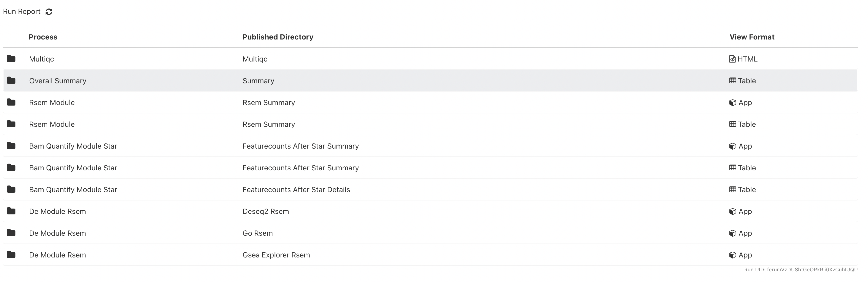Open the Featurecounts After Star Details table icon
This screenshot has height=282, width=868.
[x=733, y=189]
